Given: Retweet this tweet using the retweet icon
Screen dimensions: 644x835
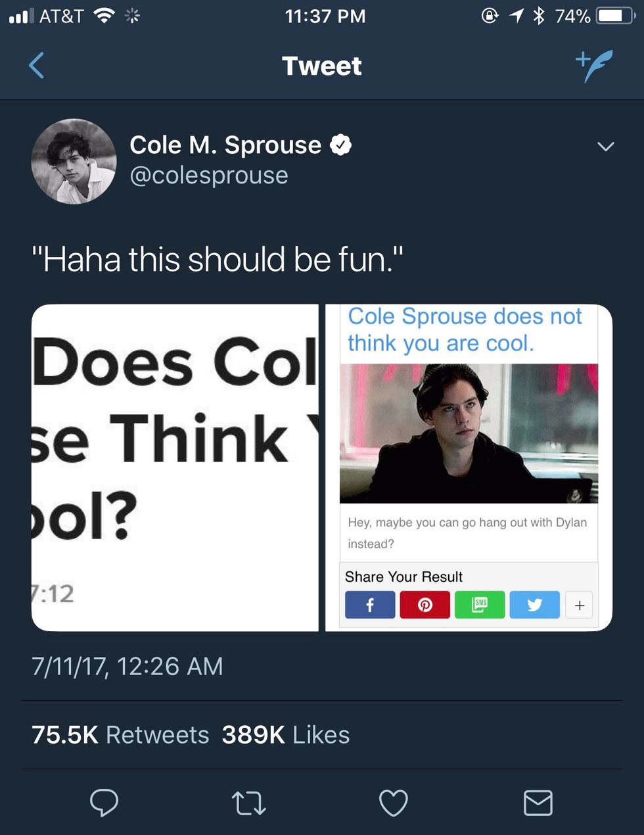Looking at the screenshot, I should coord(249,803).
